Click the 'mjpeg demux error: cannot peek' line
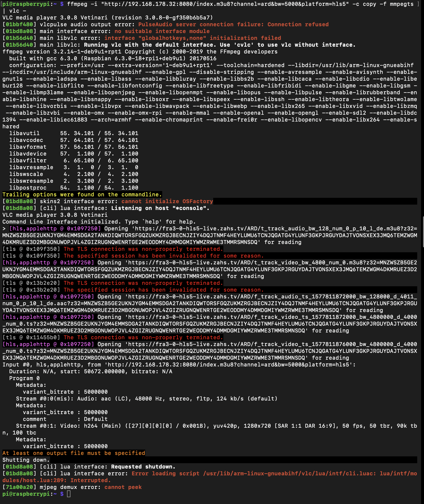Viewport: 424px width, 504px height. click(x=72, y=487)
